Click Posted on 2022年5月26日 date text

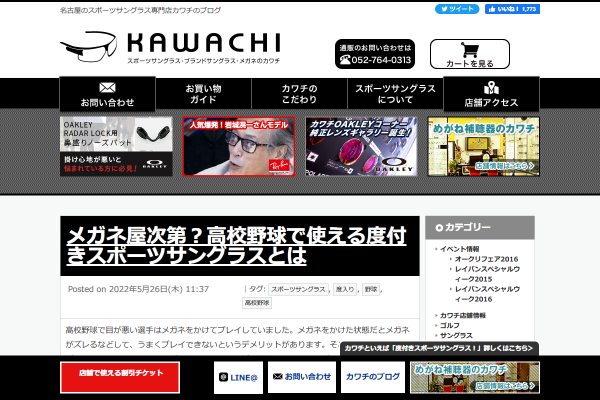click(x=139, y=289)
